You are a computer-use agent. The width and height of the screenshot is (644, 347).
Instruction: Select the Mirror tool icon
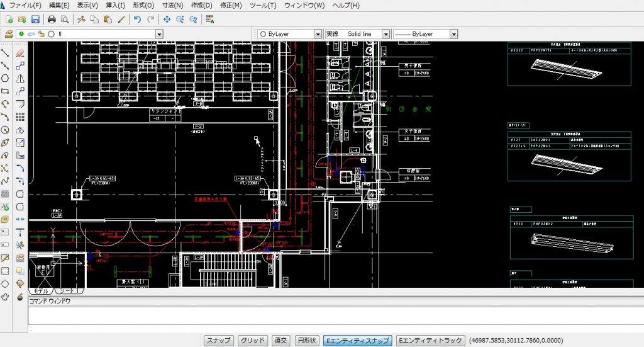pos(20,79)
